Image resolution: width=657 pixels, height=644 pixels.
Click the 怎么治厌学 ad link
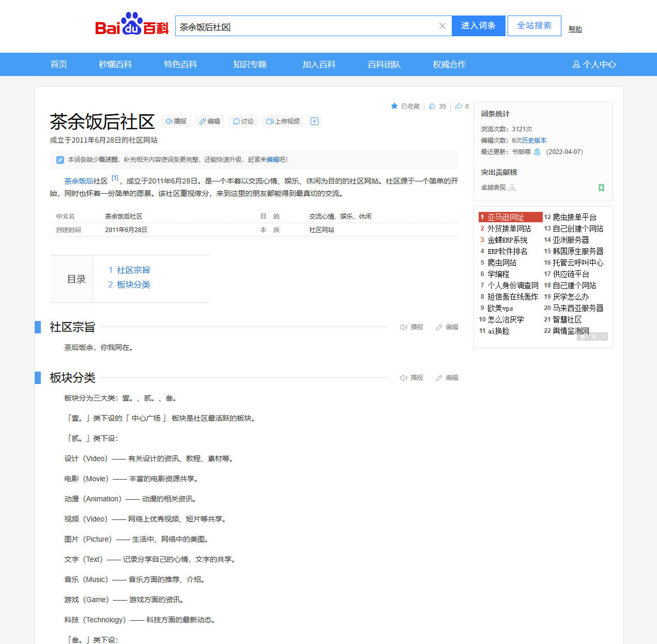(x=506, y=319)
